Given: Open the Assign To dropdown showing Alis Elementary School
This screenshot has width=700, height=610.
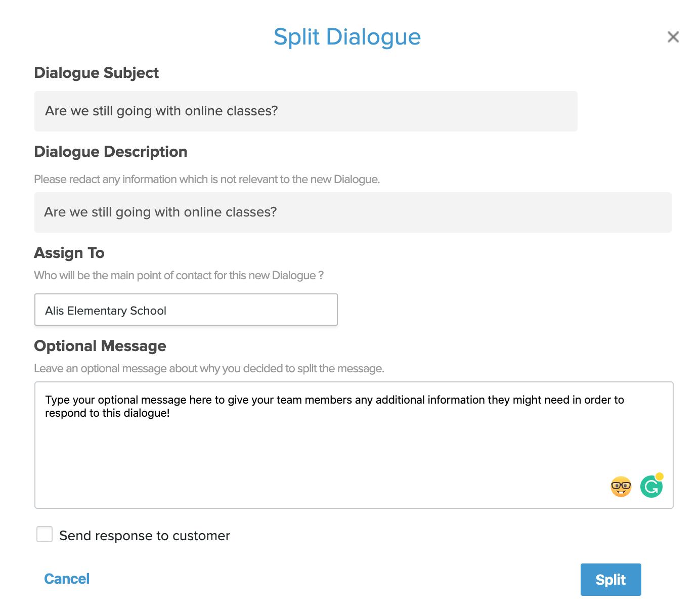Looking at the screenshot, I should (186, 310).
